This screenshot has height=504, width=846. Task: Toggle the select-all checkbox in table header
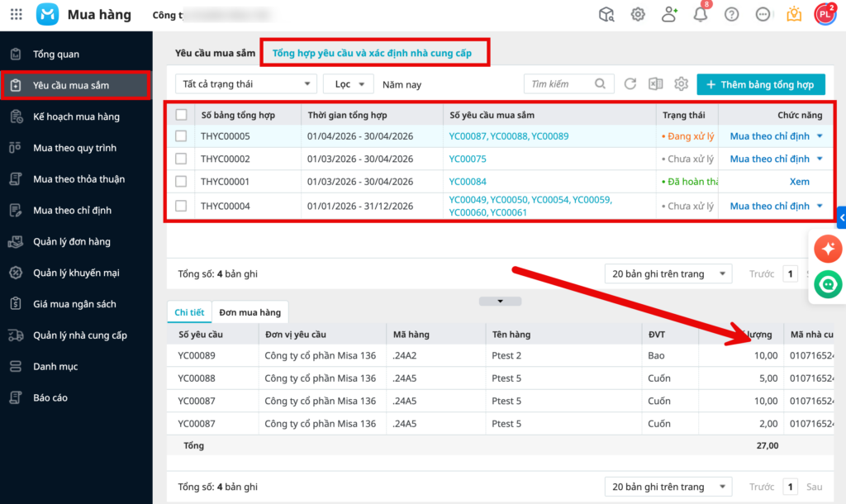pyautogui.click(x=181, y=115)
